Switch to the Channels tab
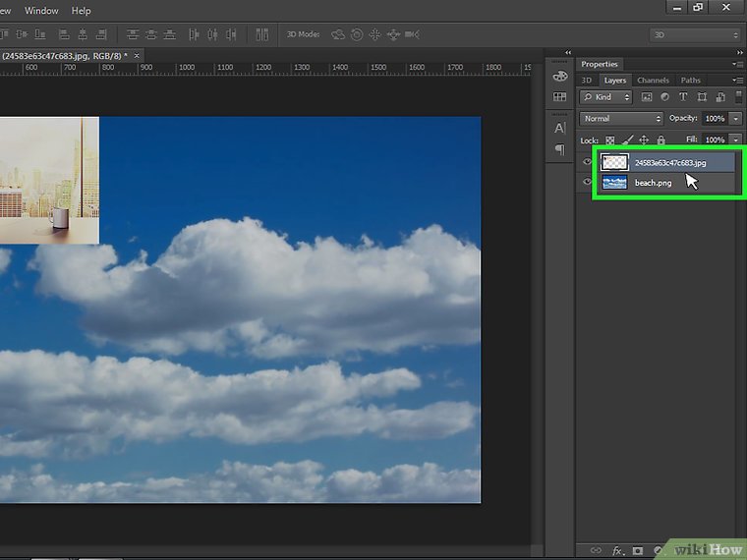Screen dimensions: 747x560 pos(653,80)
